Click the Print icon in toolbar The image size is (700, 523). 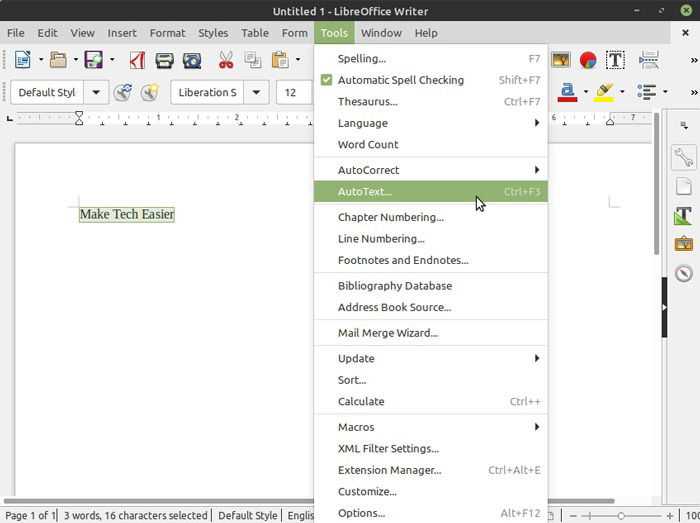coord(164,60)
